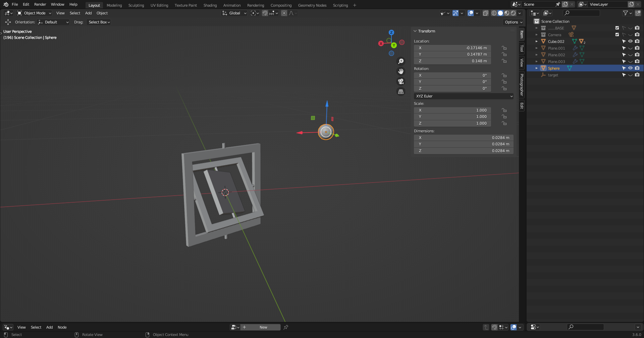Viewport: 644px width, 338px height.
Task: Uncheck Camera collection checkbox
Action: pyautogui.click(x=617, y=35)
